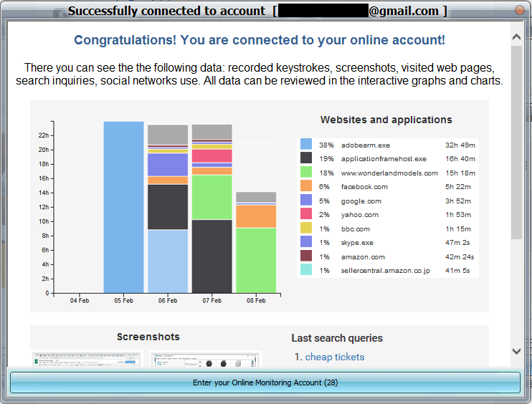Open second screenshot thumbnail with watches
The height and width of the screenshot is (404, 532).
tap(206, 360)
